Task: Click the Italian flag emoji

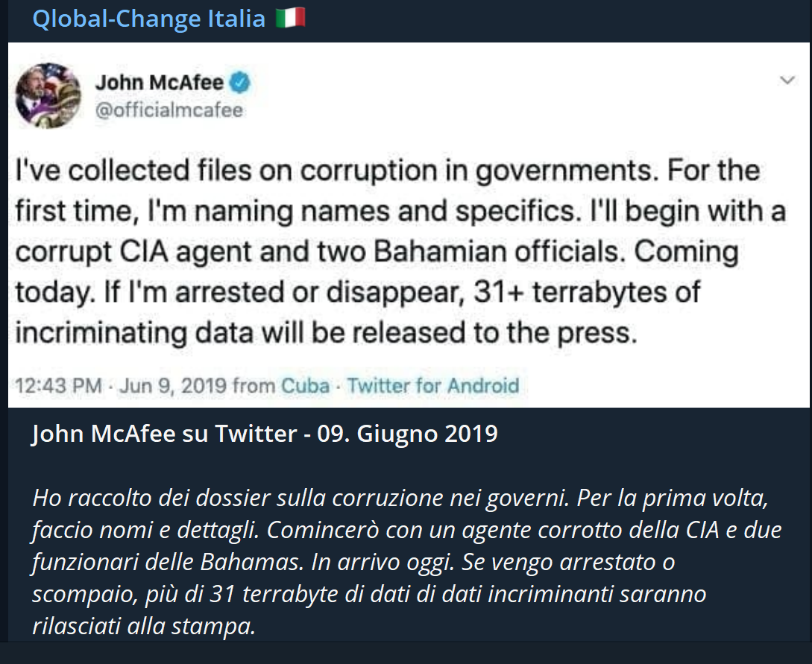Action: [290, 19]
